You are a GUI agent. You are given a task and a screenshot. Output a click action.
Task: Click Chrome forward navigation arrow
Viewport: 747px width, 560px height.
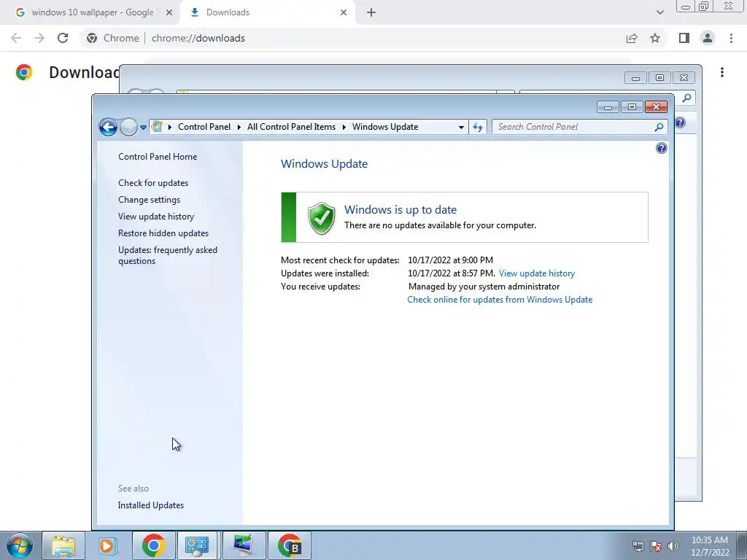pos(39,38)
